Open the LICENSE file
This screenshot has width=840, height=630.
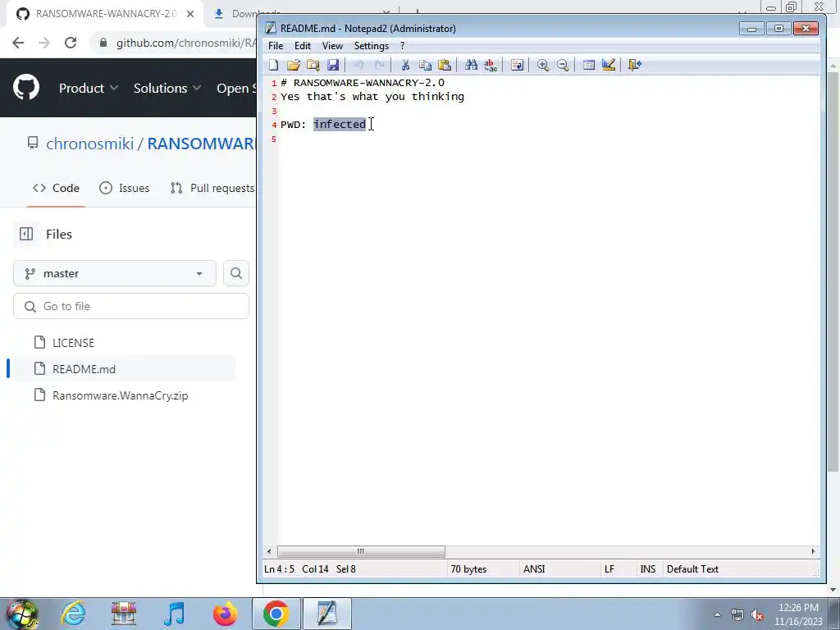(73, 343)
